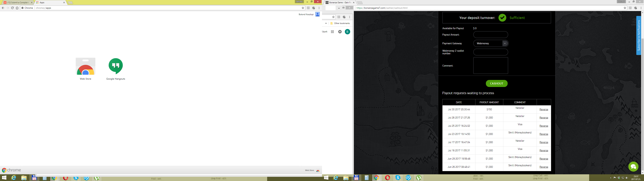Open Google apps grid in middle window
Viewport: 644px width, 181px height.
tap(332, 32)
